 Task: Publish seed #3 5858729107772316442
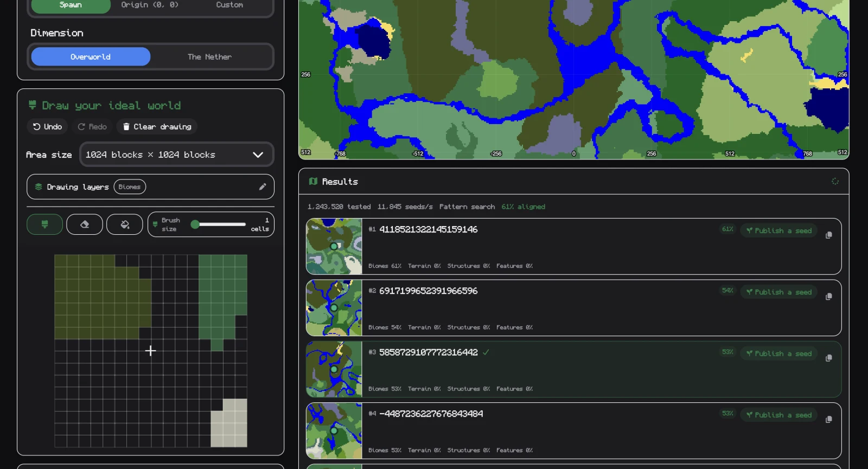(x=778, y=353)
